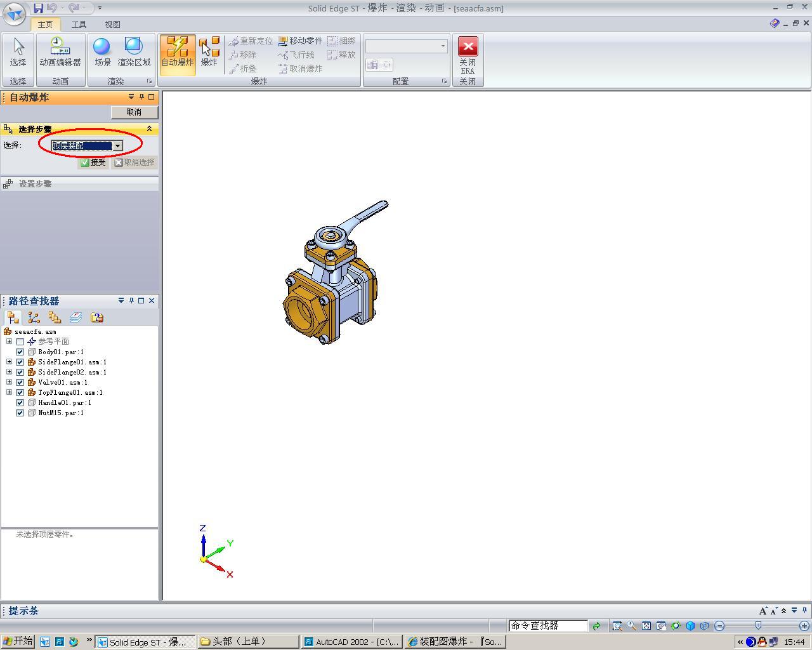
Task: Decrease prompt bar font size with small A
Action: coord(773,611)
